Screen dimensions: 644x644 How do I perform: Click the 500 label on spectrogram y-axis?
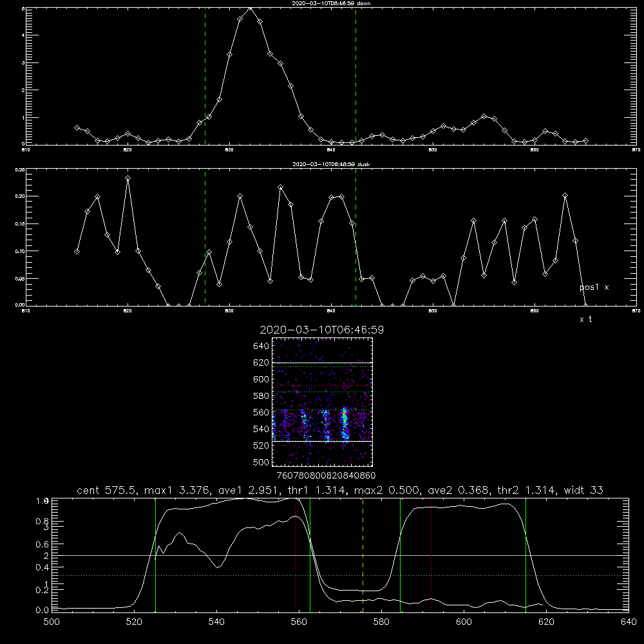261,462
